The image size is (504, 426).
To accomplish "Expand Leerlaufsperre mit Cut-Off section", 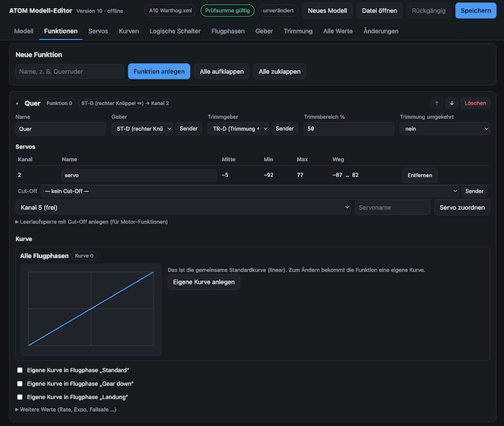I will pyautogui.click(x=91, y=222).
